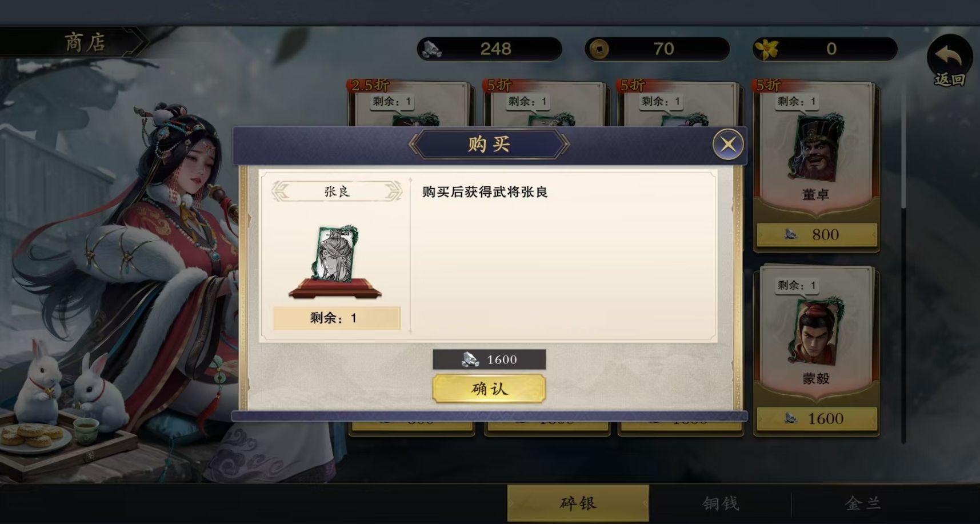Click 董卓's 800 silver price button
The height and width of the screenshot is (524, 980).
(x=817, y=234)
